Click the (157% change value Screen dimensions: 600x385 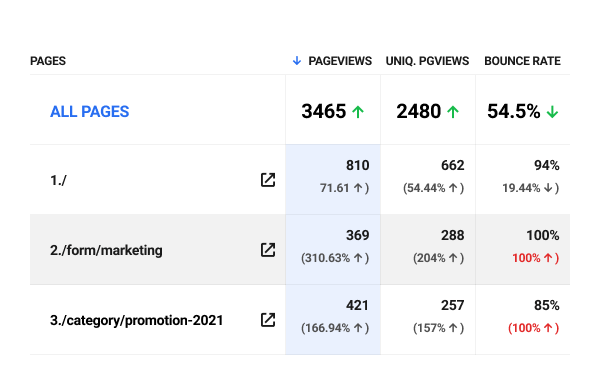(x=429, y=328)
